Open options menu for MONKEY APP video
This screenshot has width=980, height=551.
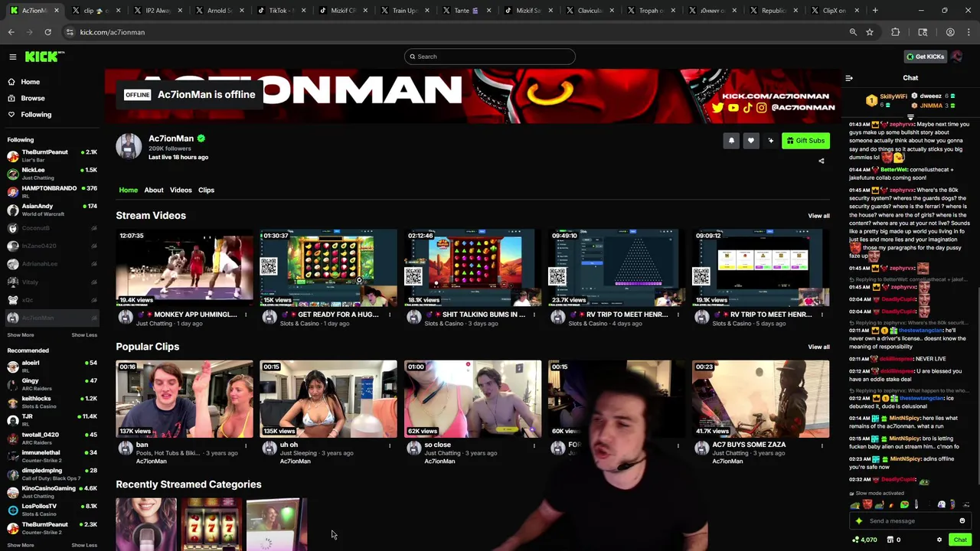click(246, 315)
